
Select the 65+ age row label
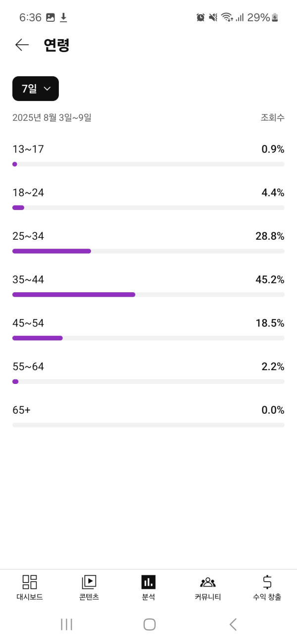pyautogui.click(x=21, y=410)
